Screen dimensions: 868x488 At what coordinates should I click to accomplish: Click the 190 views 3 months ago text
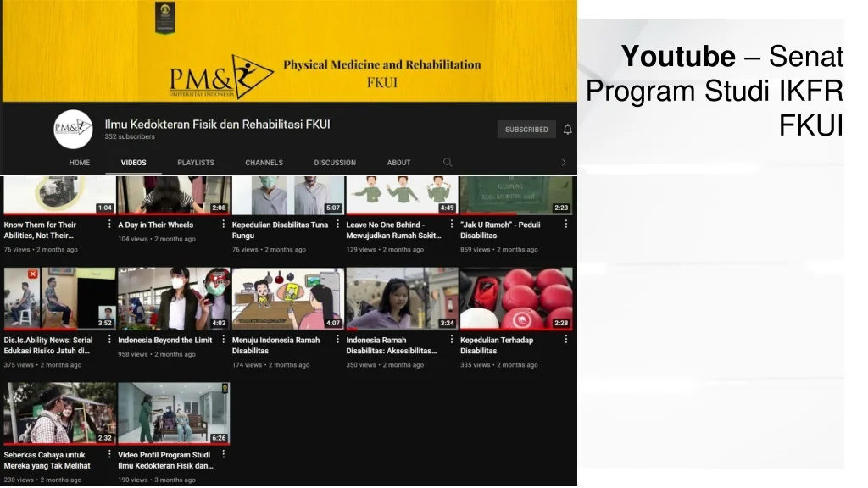point(157,480)
